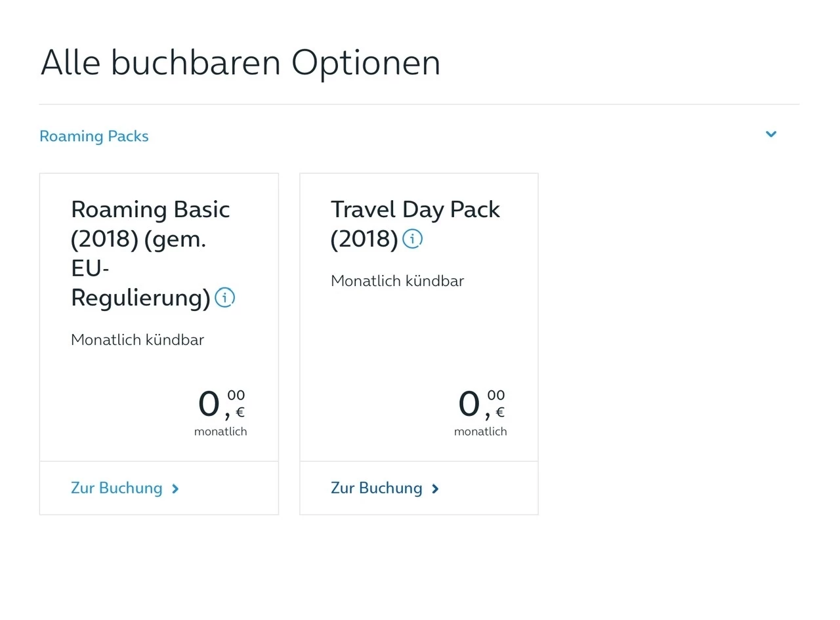
Task: Click the Roaming Packs section heading
Action: 94,136
